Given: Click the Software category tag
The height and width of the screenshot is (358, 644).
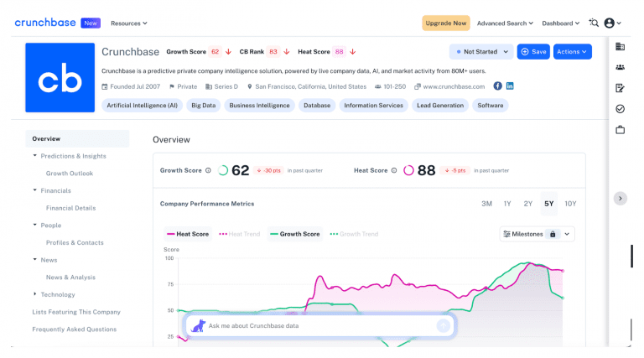Looking at the screenshot, I should 490,106.
